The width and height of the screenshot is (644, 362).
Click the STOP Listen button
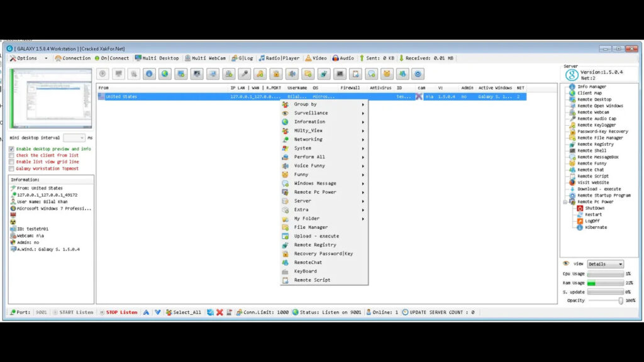[x=118, y=312]
